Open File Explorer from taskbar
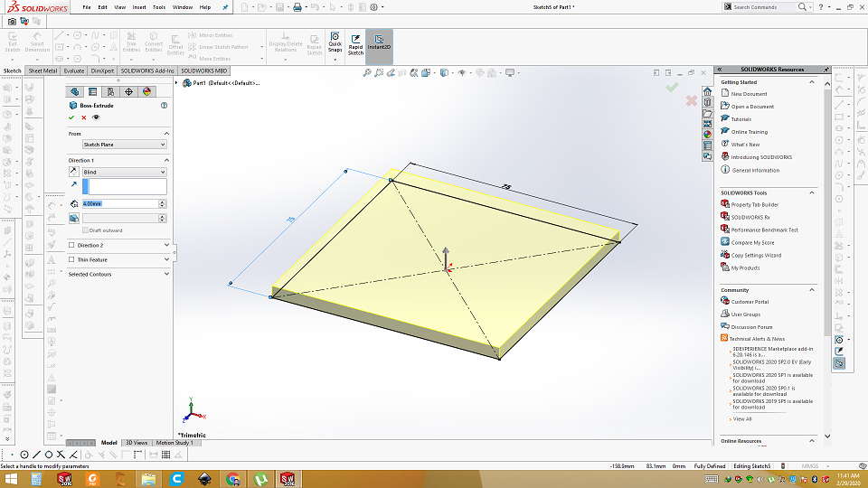 coord(148,479)
